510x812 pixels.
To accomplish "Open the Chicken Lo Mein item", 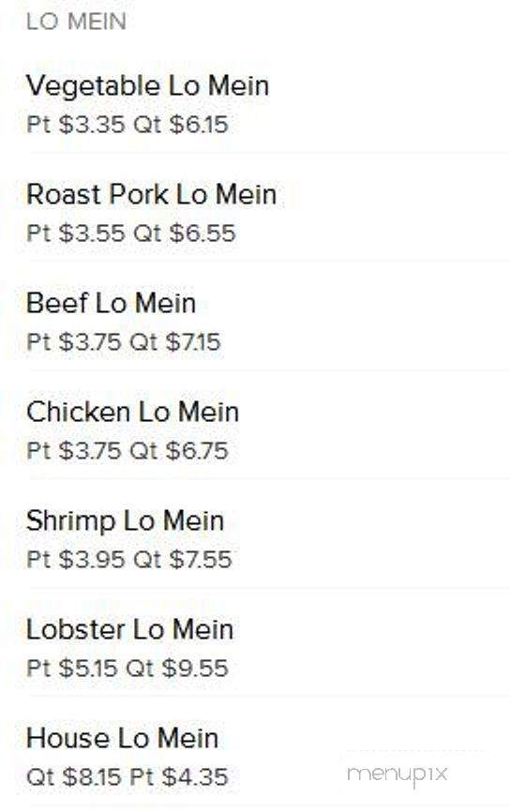I will click(x=132, y=413).
